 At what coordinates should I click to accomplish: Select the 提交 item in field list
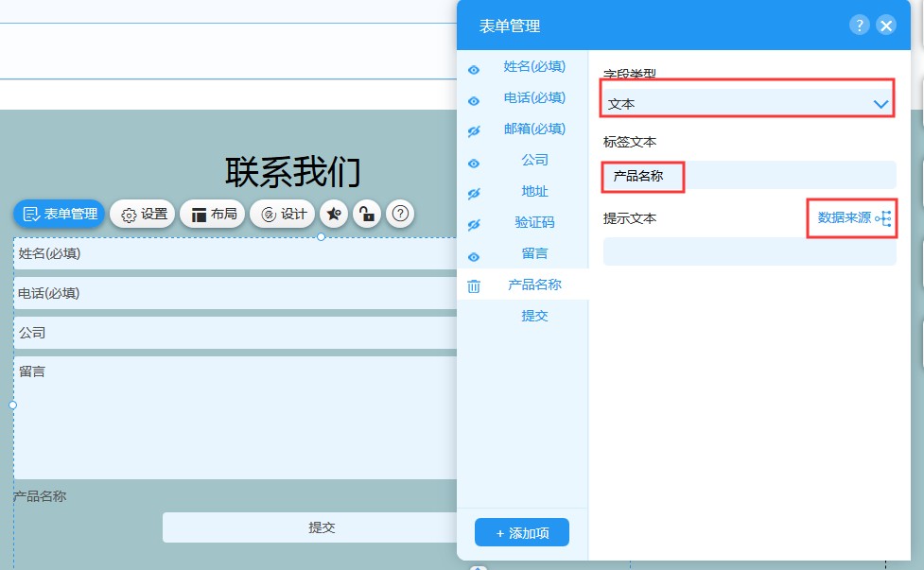(534, 316)
